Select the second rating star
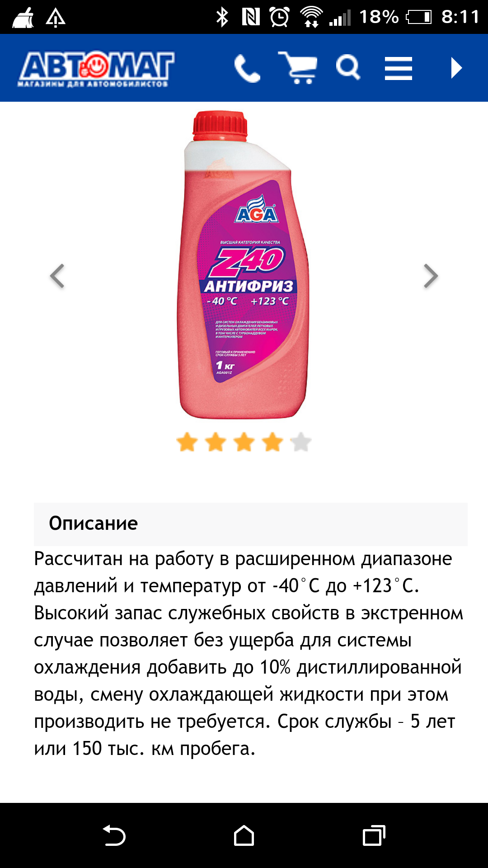The width and height of the screenshot is (488, 868). pos(216,442)
